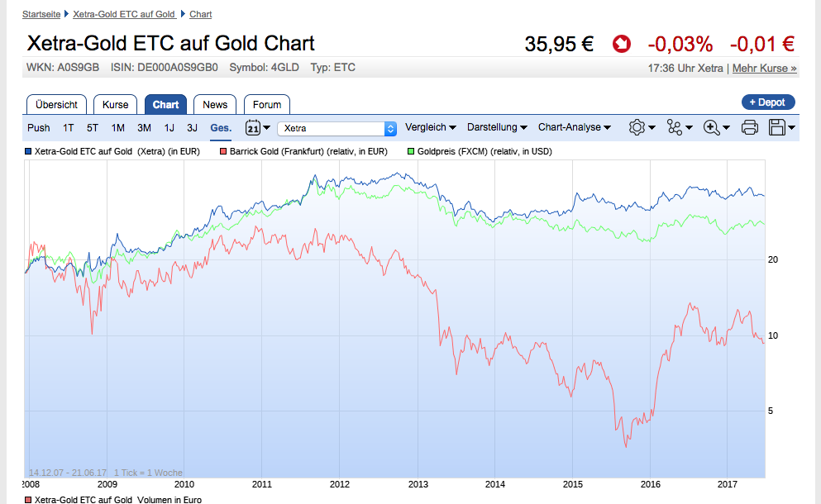Switch to the News tab
This screenshot has height=504, width=821.
215,105
